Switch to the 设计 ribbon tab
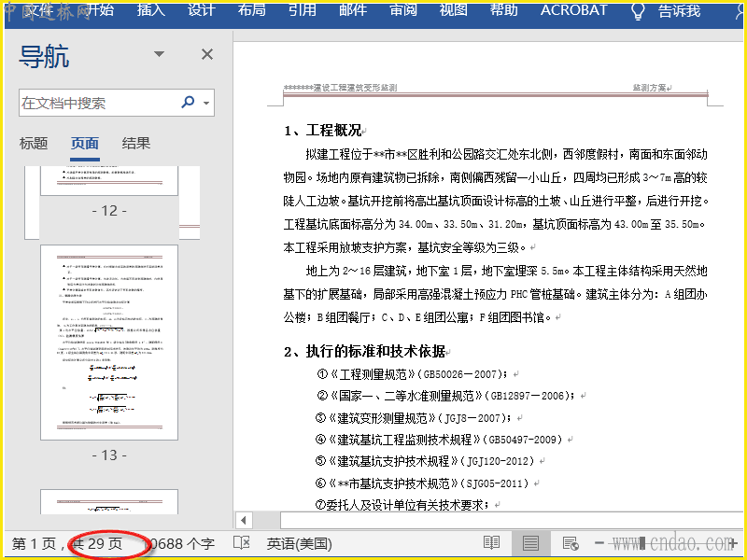Image resolution: width=747 pixels, height=560 pixels. pos(201,10)
